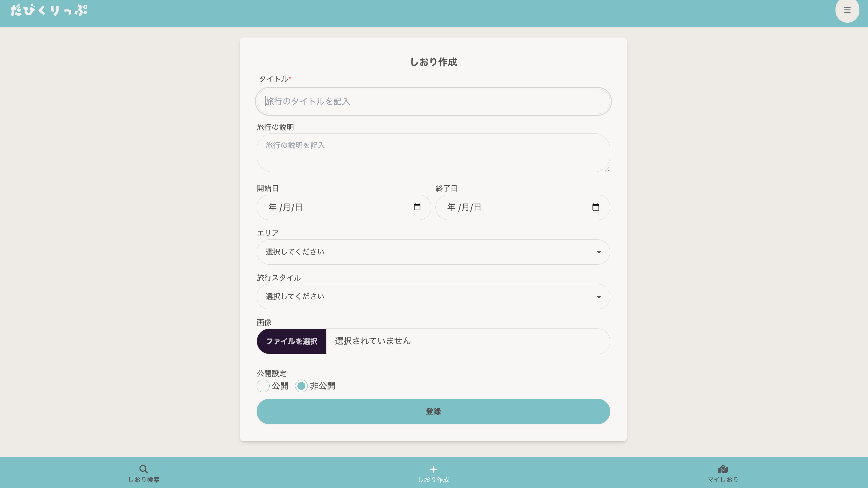This screenshot has height=488, width=868.
Task: Go to the マイしおり tab label
Action: pos(723,479)
